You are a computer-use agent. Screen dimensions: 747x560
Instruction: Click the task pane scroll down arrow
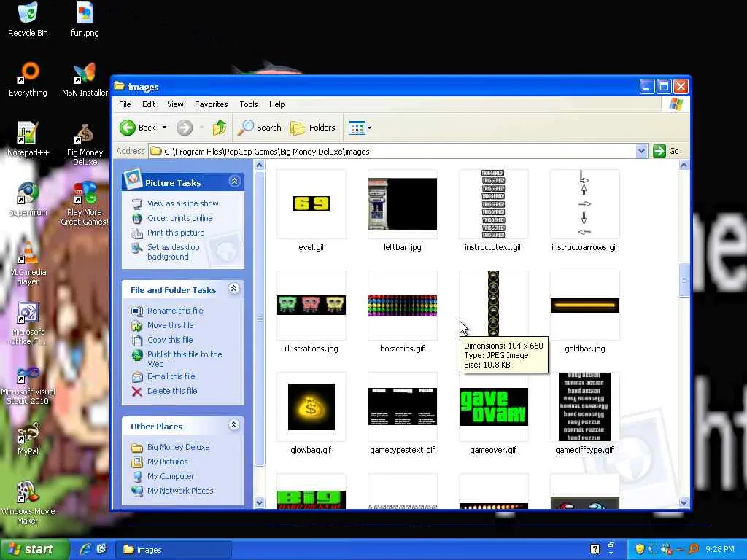259,503
